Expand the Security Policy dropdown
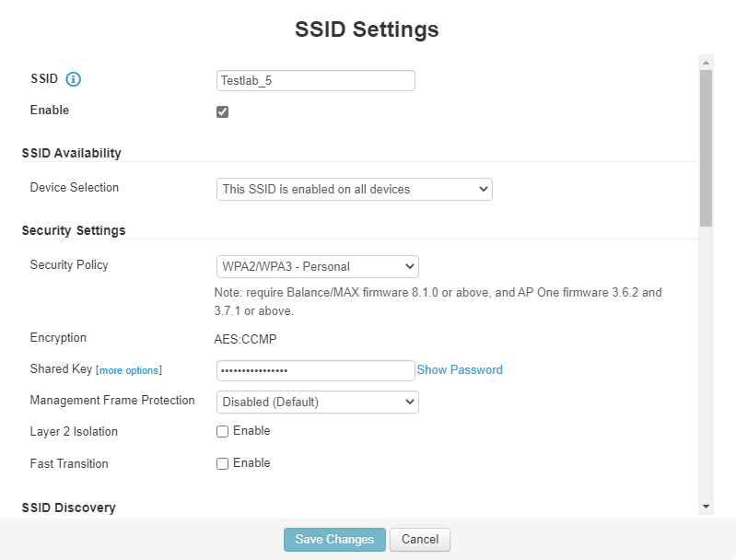This screenshot has width=736, height=560. tap(317, 267)
